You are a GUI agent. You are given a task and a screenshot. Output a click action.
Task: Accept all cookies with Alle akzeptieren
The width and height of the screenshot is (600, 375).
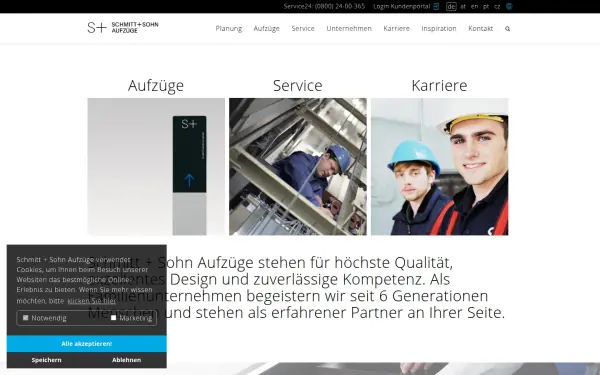(x=87, y=344)
